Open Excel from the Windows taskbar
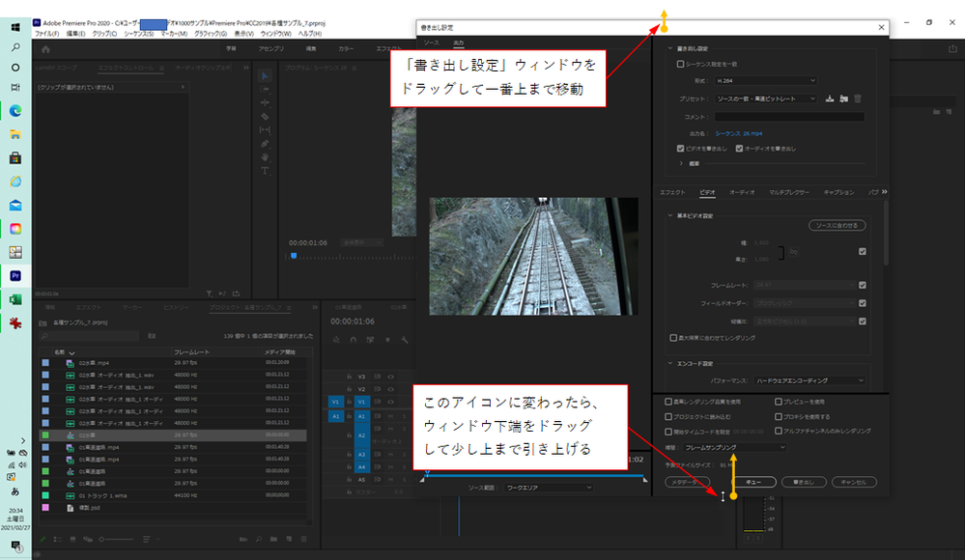 click(15, 299)
